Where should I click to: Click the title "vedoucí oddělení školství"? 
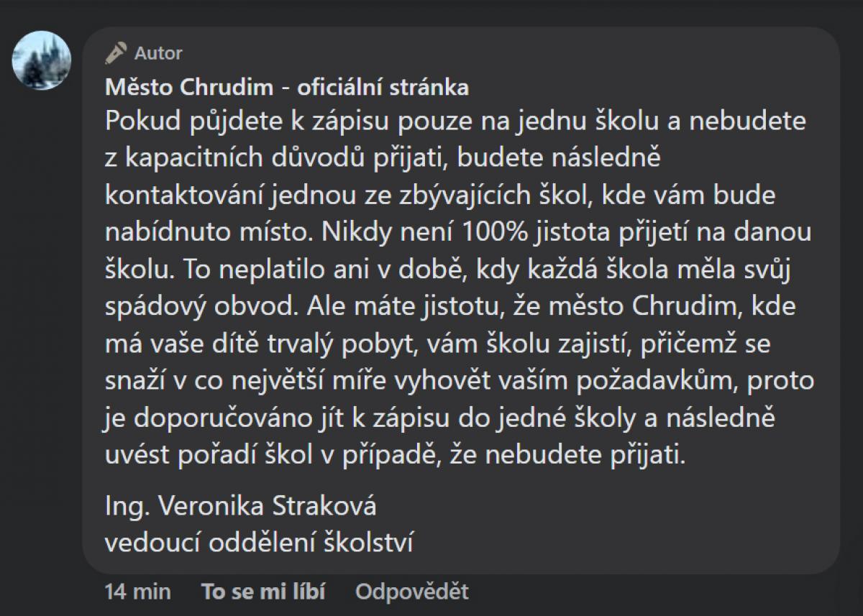(259, 542)
